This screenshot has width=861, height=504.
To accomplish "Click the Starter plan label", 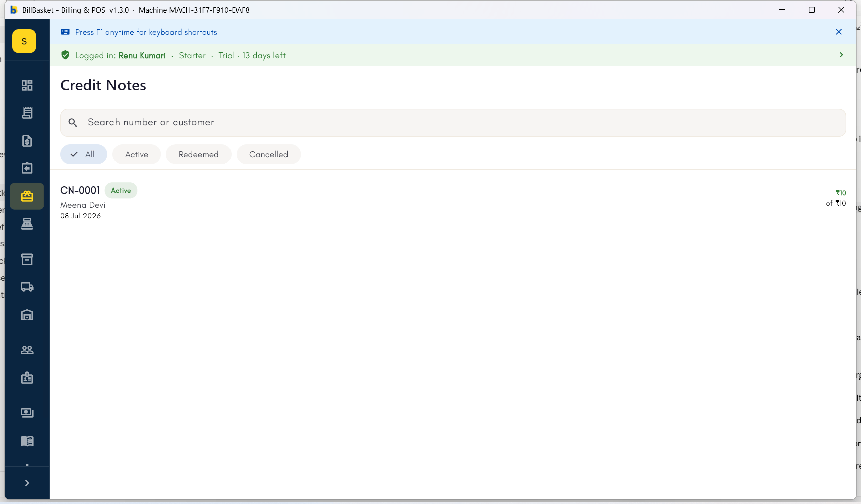I will (192, 55).
